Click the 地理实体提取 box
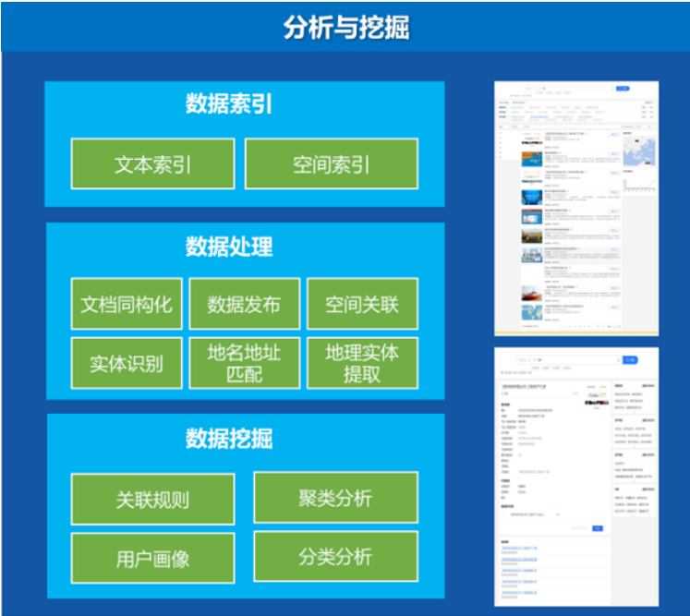Image resolution: width=690 pixels, height=616 pixels. tap(362, 363)
